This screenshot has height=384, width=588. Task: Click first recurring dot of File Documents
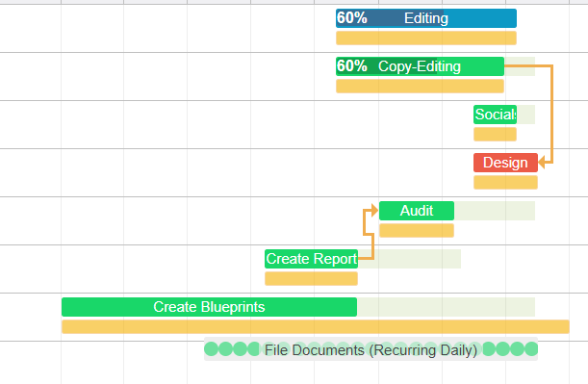tap(211, 348)
